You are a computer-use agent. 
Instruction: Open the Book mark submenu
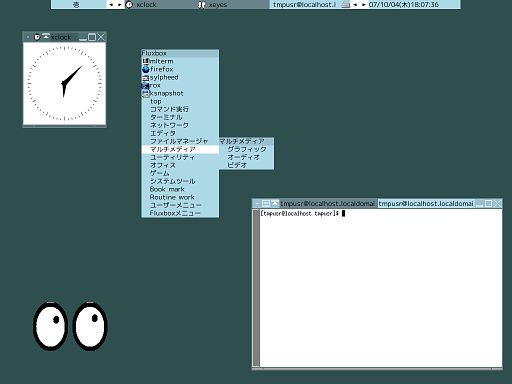180,189
